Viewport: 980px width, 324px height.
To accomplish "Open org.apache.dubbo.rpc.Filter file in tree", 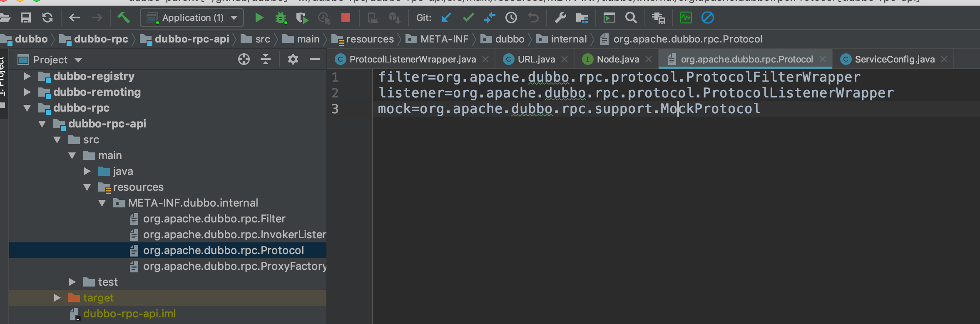I will click(214, 219).
